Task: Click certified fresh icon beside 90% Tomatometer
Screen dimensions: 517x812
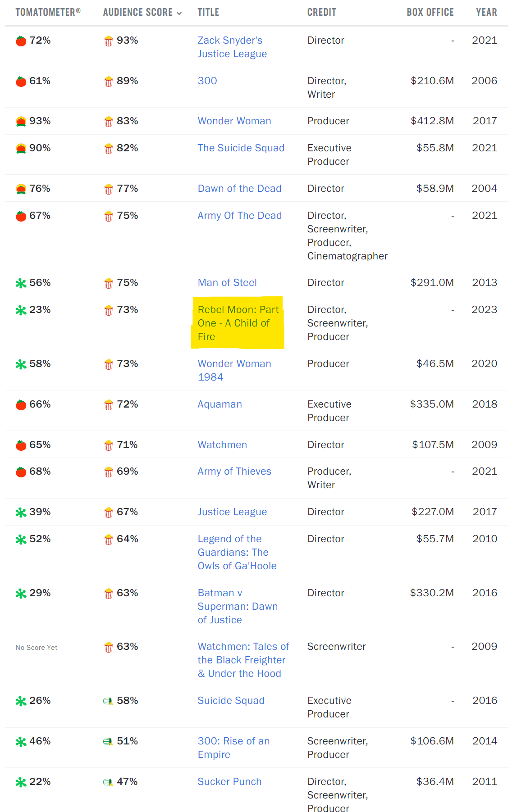Action: tap(21, 149)
